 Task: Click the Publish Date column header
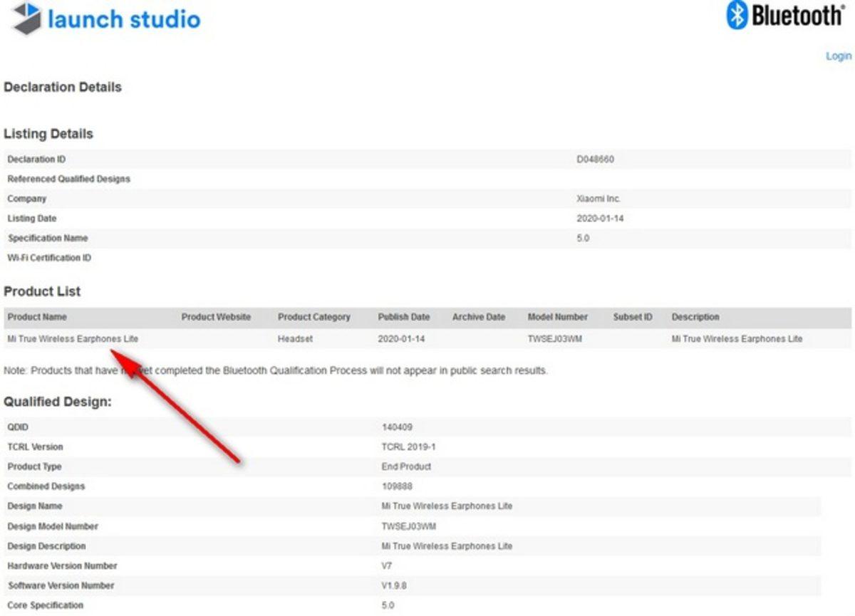pyautogui.click(x=403, y=317)
